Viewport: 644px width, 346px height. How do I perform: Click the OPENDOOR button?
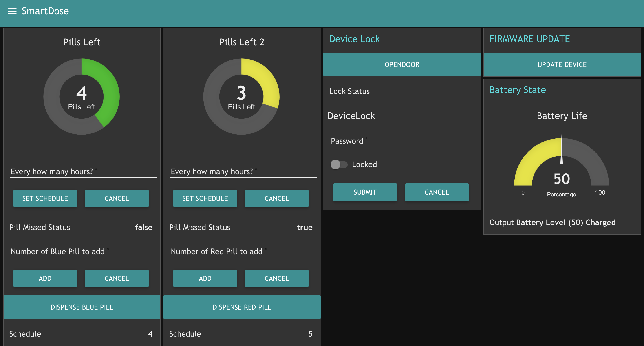click(x=402, y=64)
